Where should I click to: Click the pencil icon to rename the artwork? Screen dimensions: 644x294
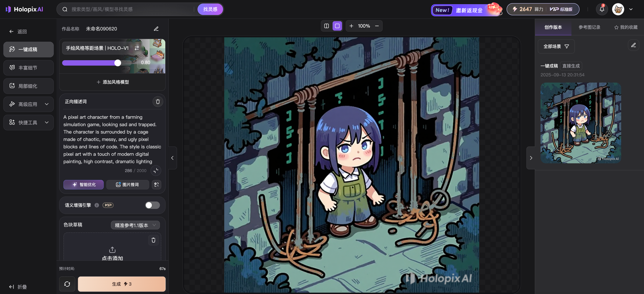[x=156, y=29]
